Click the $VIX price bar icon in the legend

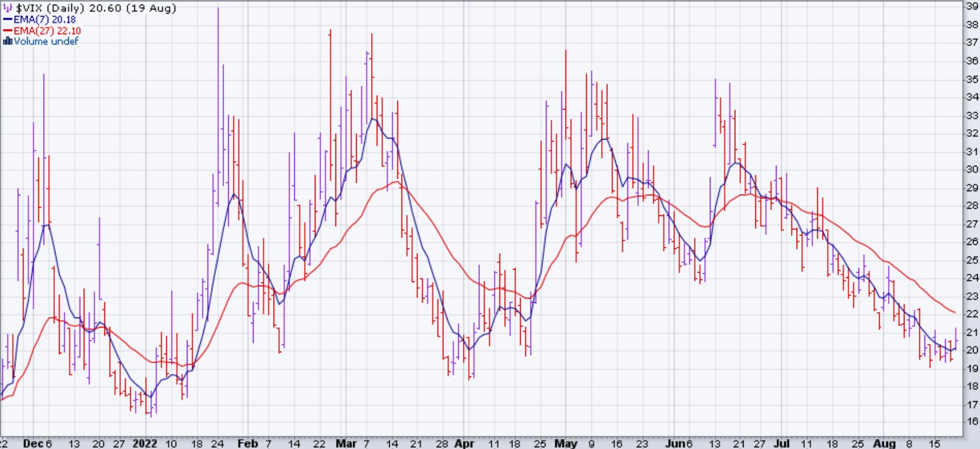click(8, 8)
